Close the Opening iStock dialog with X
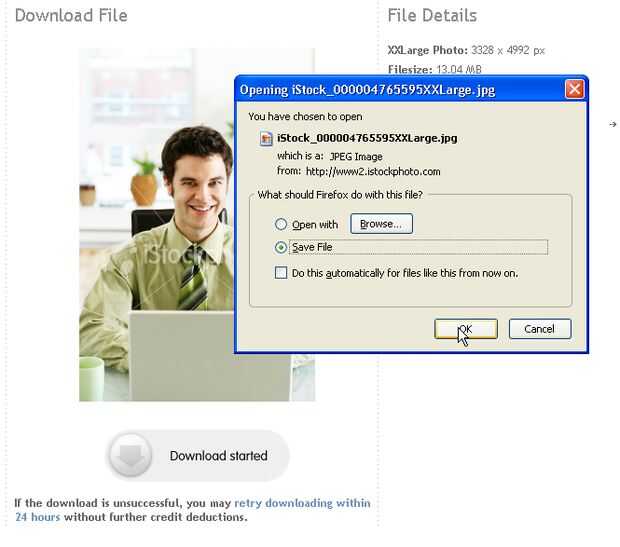620x547 pixels. pyautogui.click(x=575, y=89)
